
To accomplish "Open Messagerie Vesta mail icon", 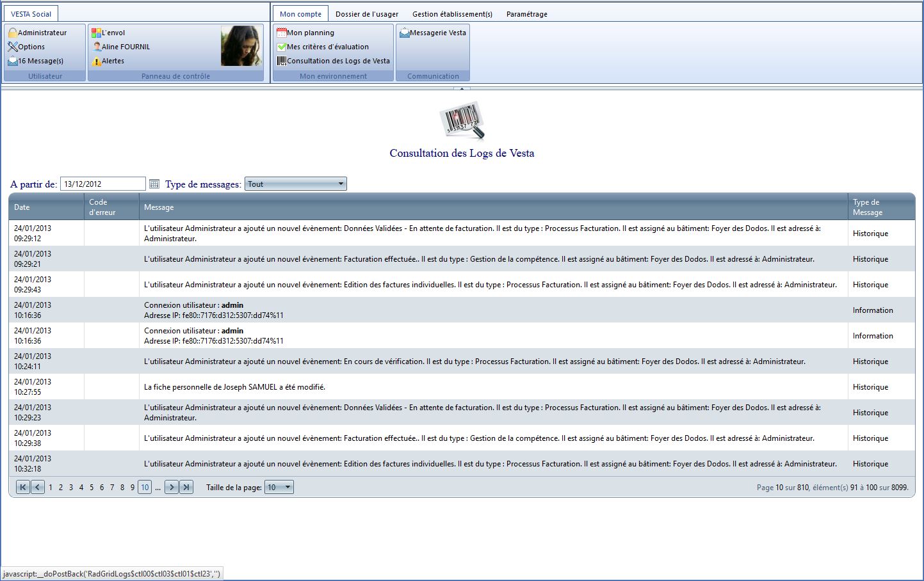I will click(404, 33).
